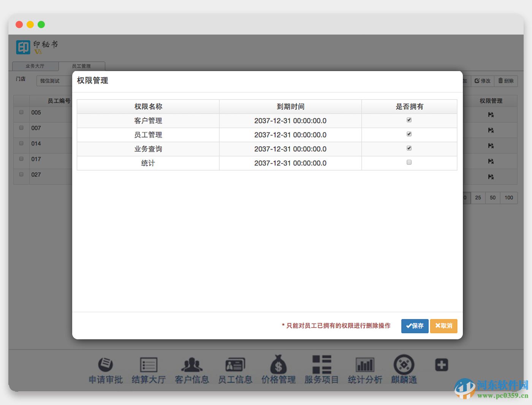
Task: Open the 员工信息 employee info icon
Action: pyautogui.click(x=235, y=368)
